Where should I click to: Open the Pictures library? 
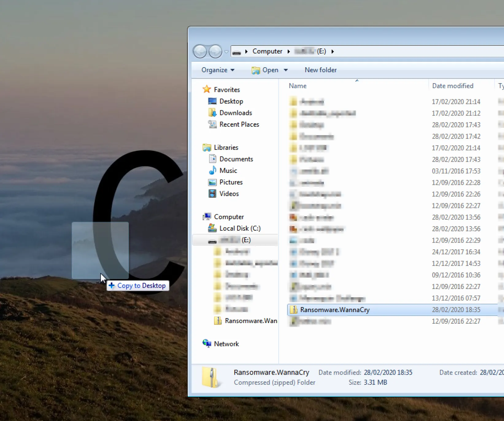pos(231,182)
